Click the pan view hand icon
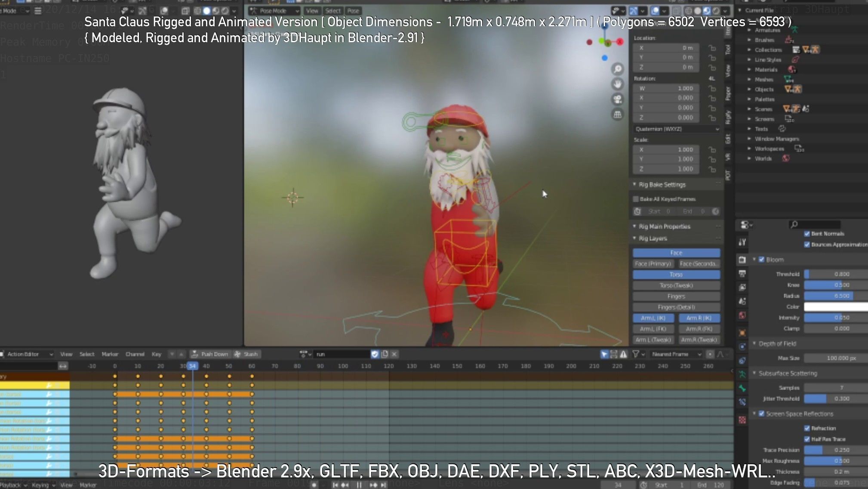 click(x=618, y=84)
